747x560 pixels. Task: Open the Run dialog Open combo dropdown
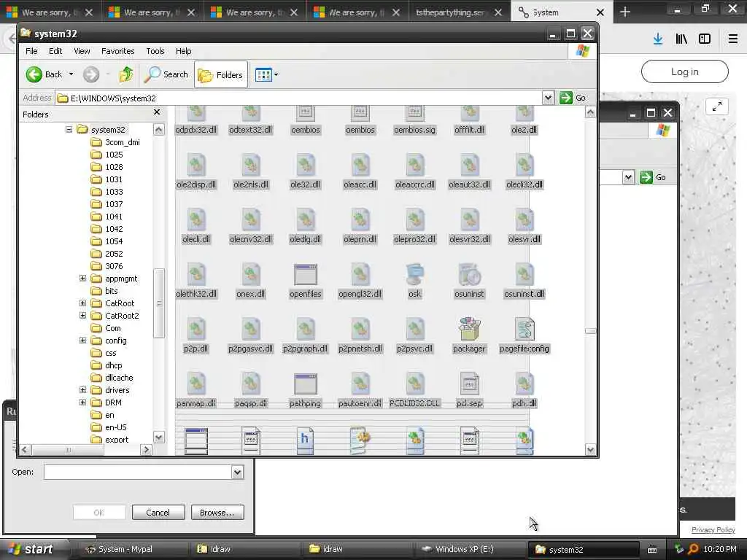tap(237, 472)
